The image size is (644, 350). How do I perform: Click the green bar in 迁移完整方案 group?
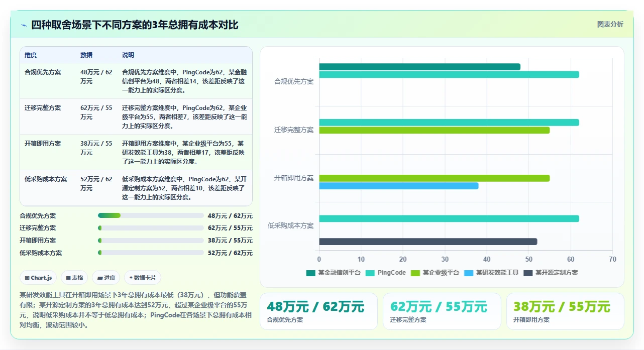coord(435,130)
